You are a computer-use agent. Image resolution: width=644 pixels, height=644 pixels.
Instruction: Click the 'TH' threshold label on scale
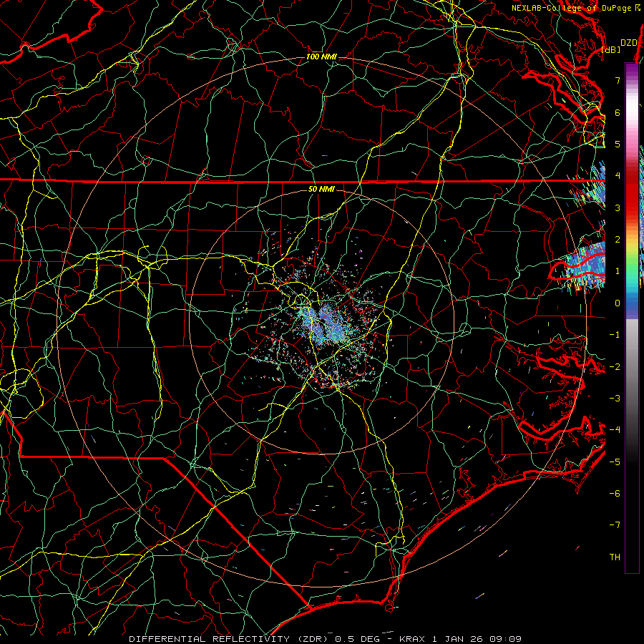pos(615,557)
